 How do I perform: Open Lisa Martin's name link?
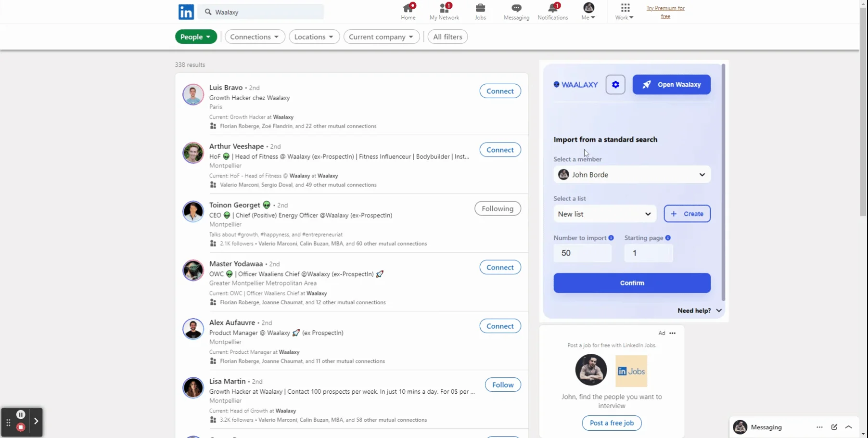pyautogui.click(x=227, y=381)
